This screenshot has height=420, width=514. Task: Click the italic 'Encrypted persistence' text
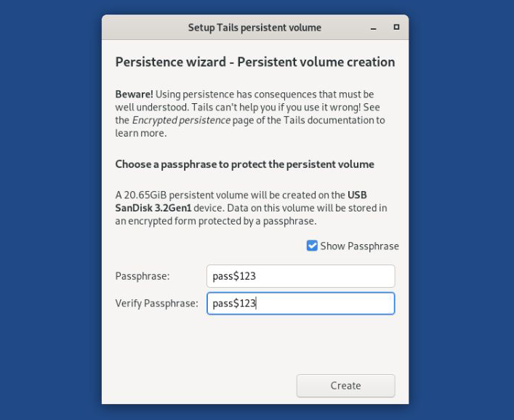point(181,121)
